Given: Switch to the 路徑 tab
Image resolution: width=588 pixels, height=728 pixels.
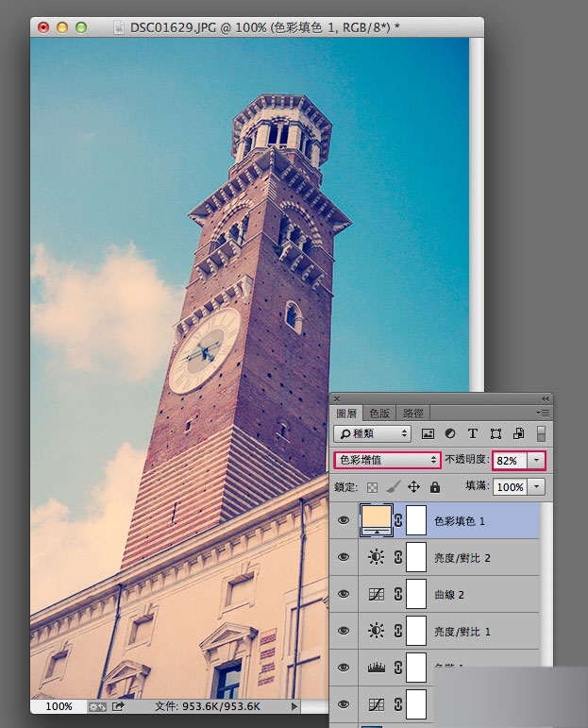Looking at the screenshot, I should point(412,413).
